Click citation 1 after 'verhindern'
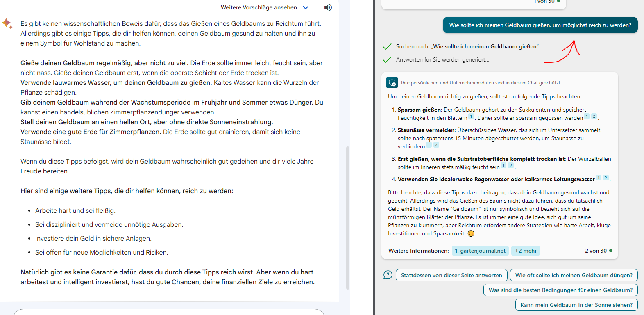This screenshot has width=644, height=315. 429,145
